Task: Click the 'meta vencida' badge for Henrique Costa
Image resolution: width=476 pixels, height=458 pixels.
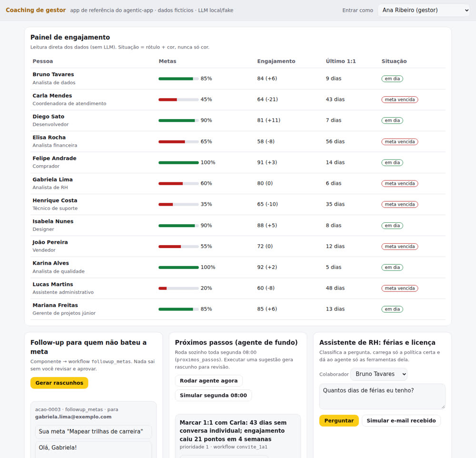Action: point(399,204)
